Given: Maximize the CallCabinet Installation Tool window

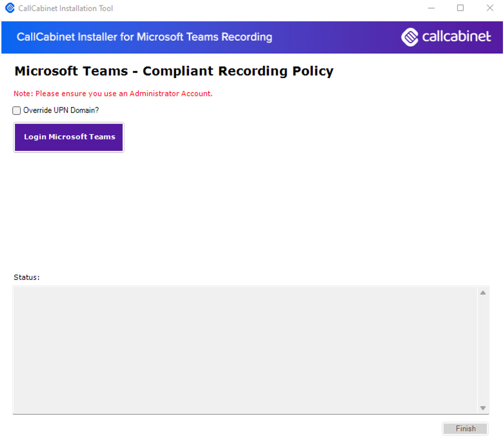Looking at the screenshot, I should (x=460, y=8).
